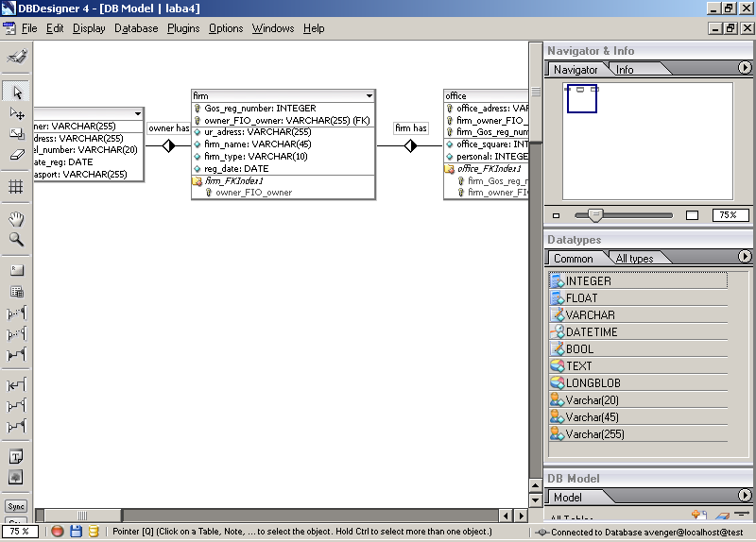Viewport: 756px width, 542px height.
Task: Select the DATETIME datatype
Action: click(638, 332)
